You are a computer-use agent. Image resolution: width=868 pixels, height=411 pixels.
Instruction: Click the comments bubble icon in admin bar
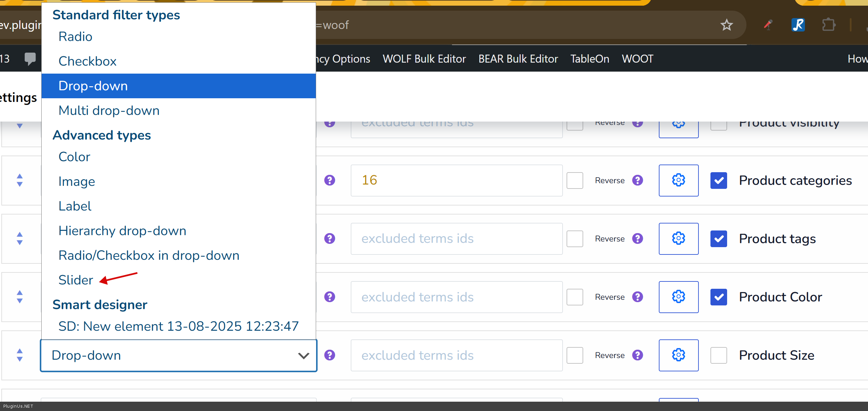30,59
